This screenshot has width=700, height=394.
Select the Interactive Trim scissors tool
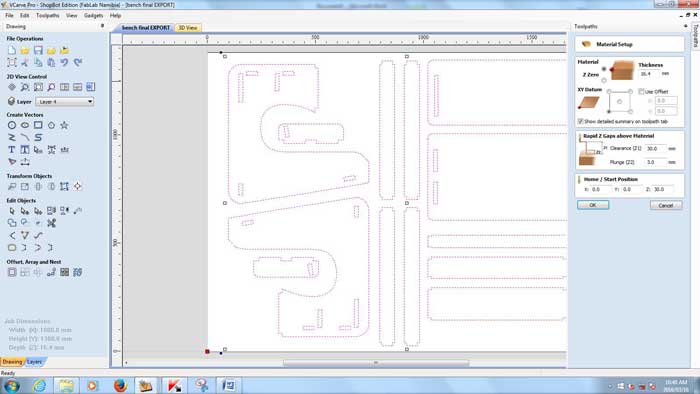coord(52,223)
